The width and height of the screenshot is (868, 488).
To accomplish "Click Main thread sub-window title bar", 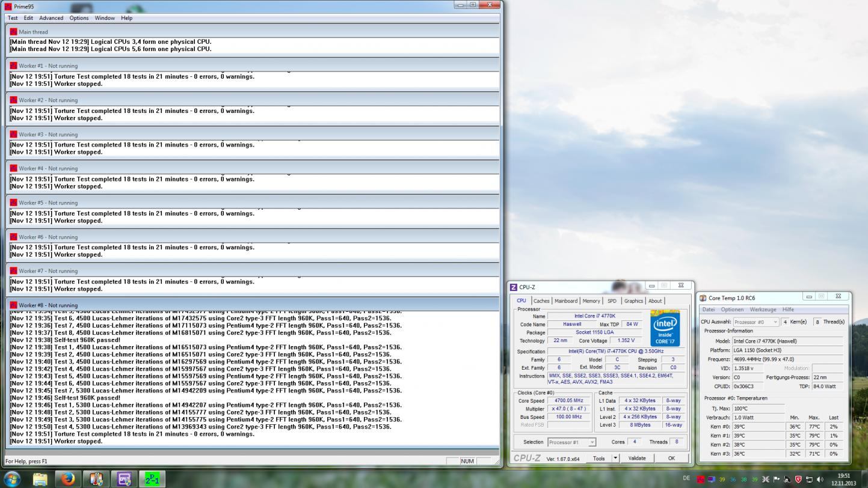I will [x=253, y=32].
